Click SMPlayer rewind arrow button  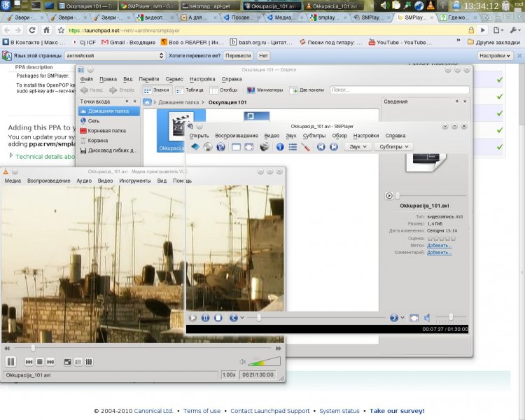[x=234, y=318]
